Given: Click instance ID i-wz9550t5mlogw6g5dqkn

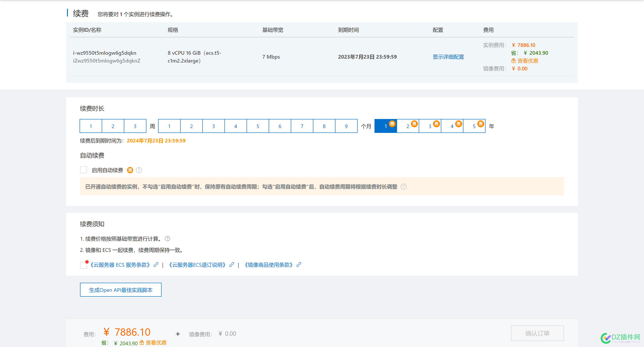Looking at the screenshot, I should 105,53.
